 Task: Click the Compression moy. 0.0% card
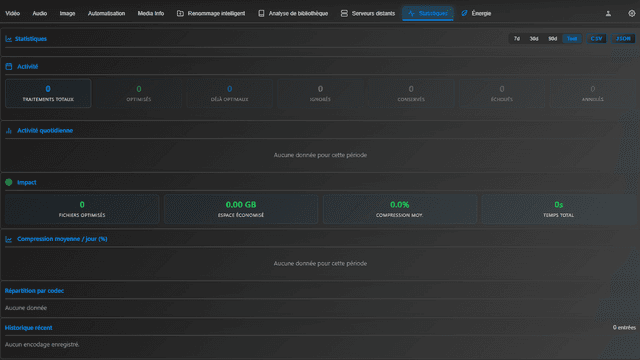400,209
